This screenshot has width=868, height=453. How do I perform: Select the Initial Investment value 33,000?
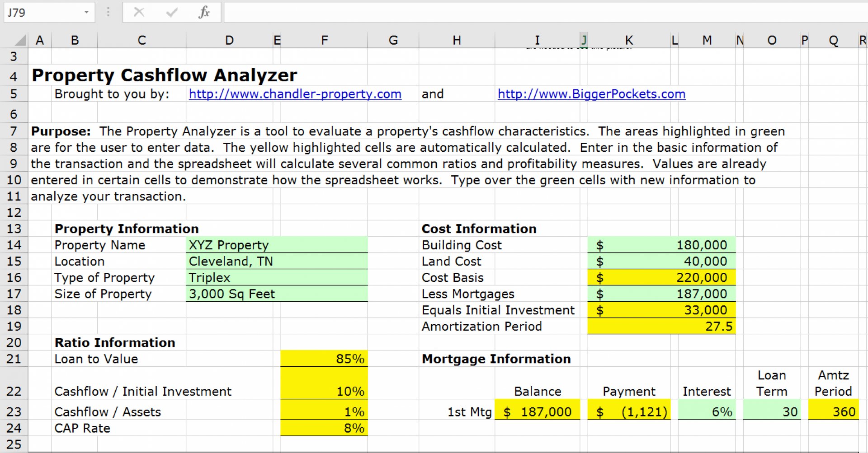661,310
